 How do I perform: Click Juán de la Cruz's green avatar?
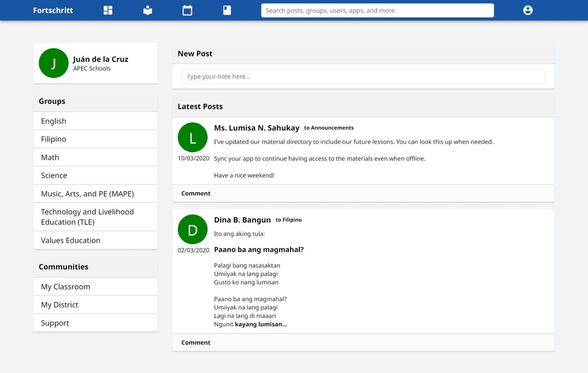(54, 63)
